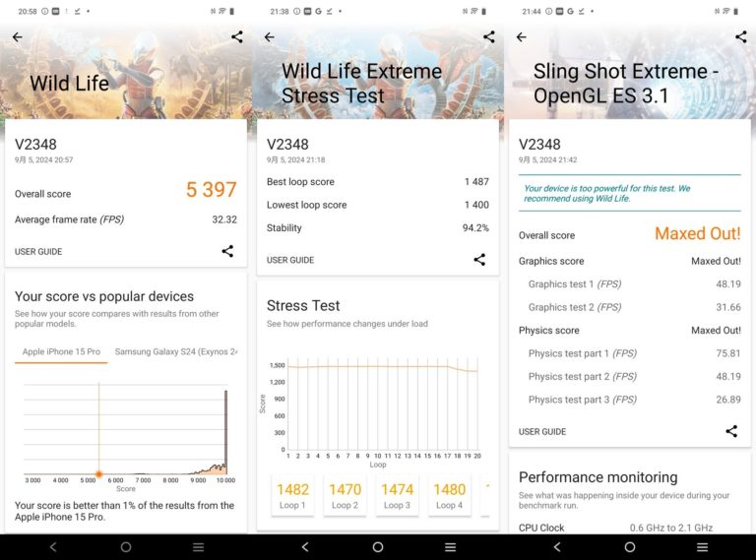Select the Apple iPhone 15 Pro tab
Viewport: 756px width, 560px height.
pyautogui.click(x=61, y=351)
